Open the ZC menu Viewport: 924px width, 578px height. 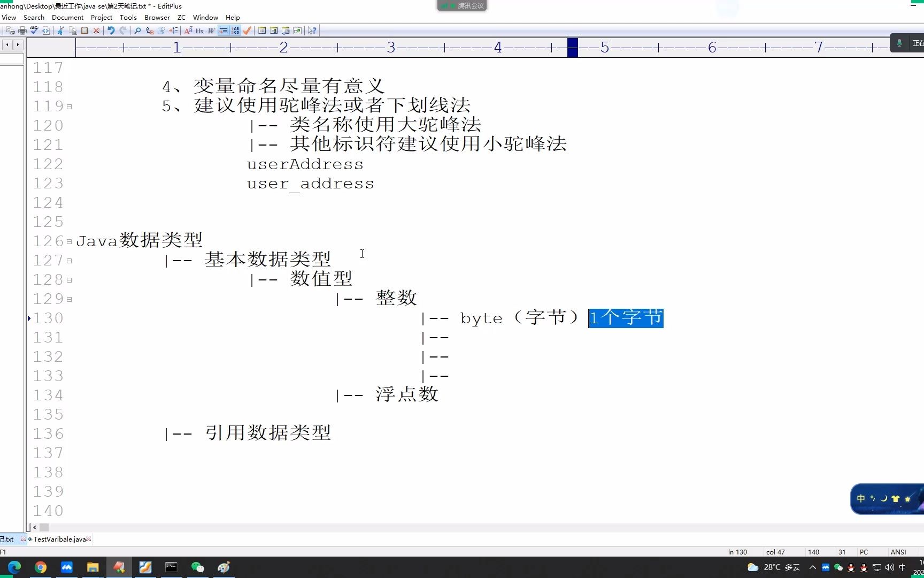pyautogui.click(x=181, y=17)
